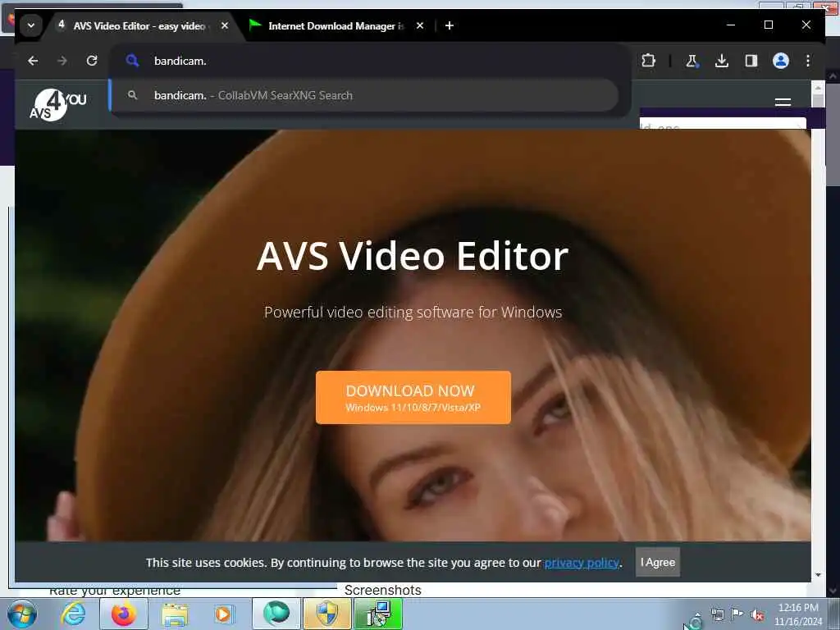840x630 pixels.
Task: Launch Internet Explorer from taskbar
Action: click(73, 614)
